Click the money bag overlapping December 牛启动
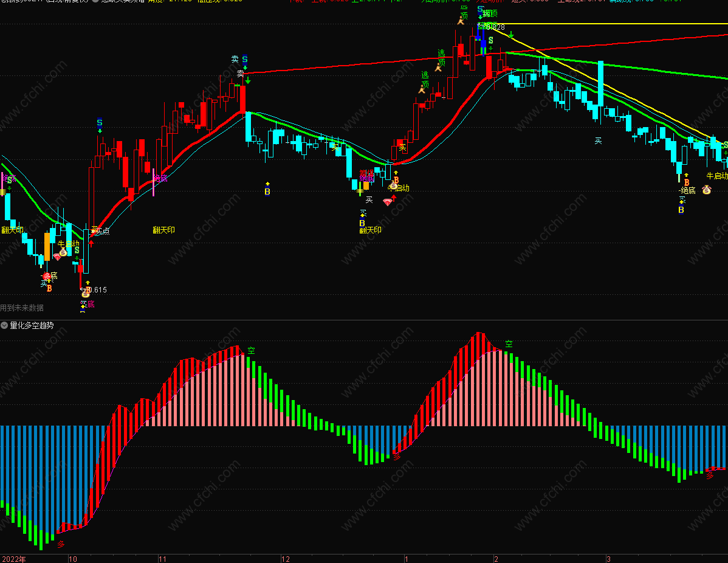The image size is (728, 563). click(393, 186)
